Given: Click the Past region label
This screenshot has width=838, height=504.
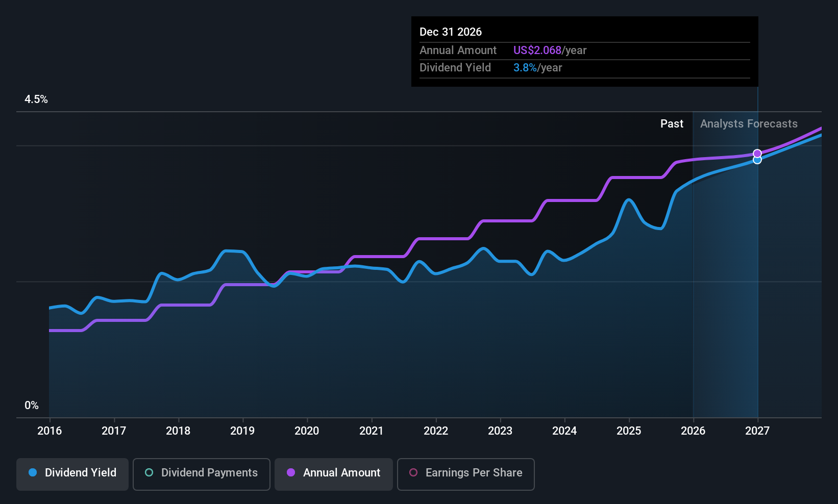Looking at the screenshot, I should click(x=672, y=124).
